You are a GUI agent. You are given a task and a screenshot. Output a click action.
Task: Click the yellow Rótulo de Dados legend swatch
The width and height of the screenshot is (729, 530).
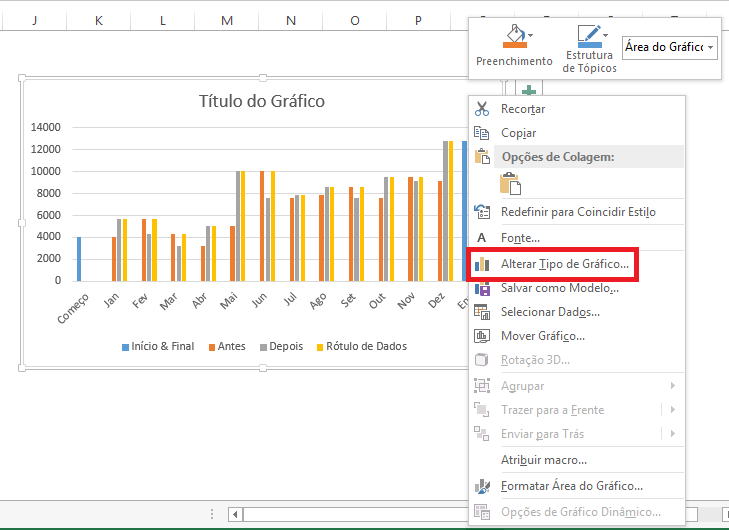coord(320,347)
